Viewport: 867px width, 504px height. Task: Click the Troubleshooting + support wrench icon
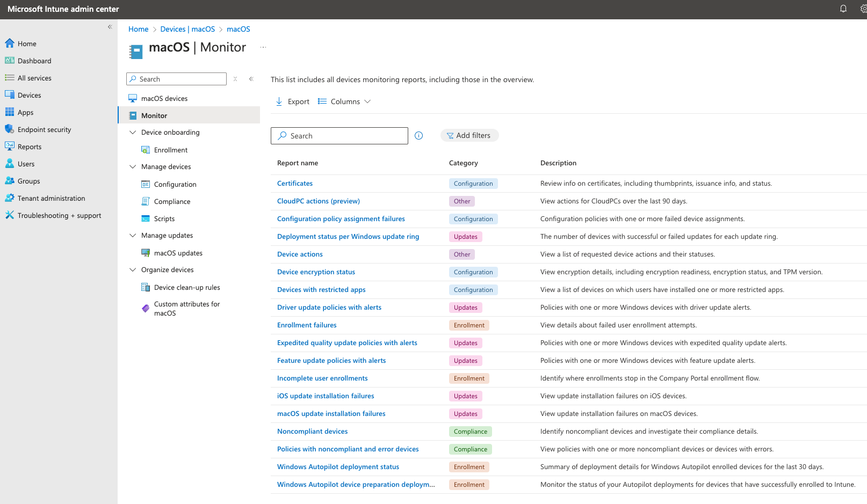tap(10, 215)
